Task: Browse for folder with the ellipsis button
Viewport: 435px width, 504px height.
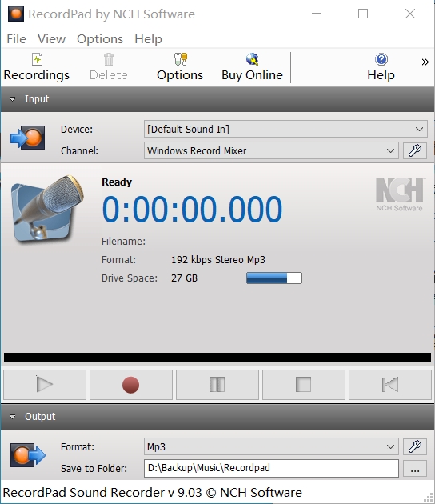Action: pos(415,468)
